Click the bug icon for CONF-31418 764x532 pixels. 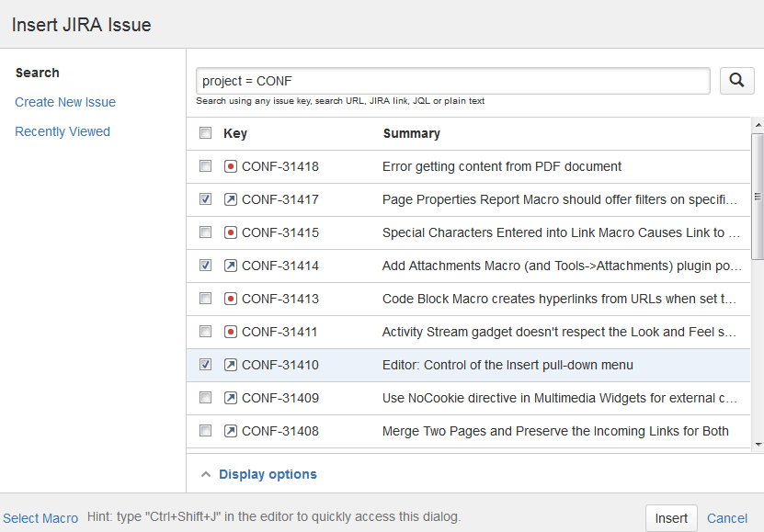click(231, 166)
